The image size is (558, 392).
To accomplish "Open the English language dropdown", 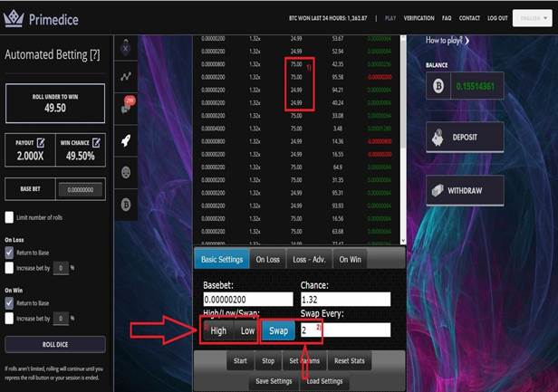I will point(531,17).
